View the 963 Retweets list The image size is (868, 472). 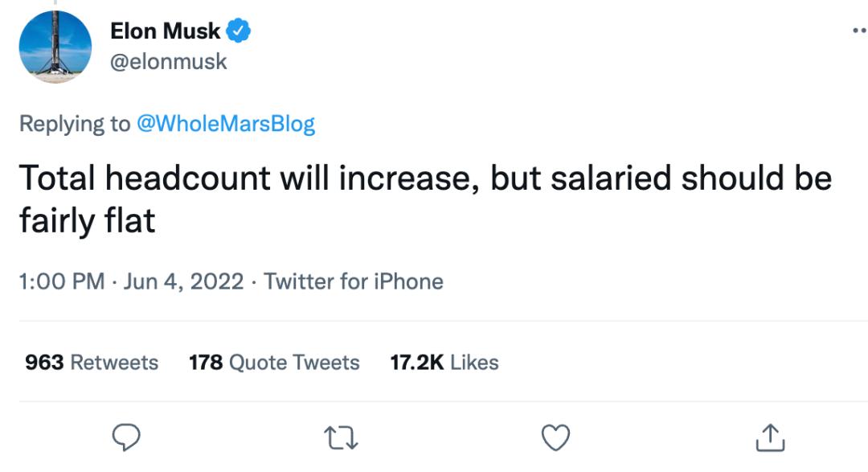(x=92, y=363)
